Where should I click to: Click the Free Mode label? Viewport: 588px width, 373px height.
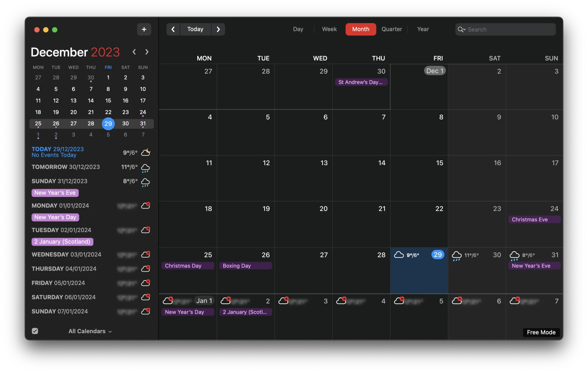[x=541, y=332]
